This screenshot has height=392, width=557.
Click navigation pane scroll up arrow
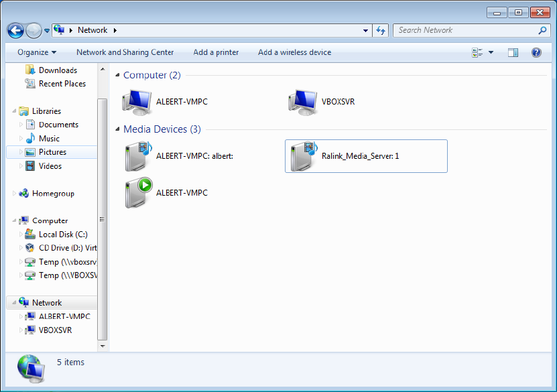pyautogui.click(x=103, y=69)
